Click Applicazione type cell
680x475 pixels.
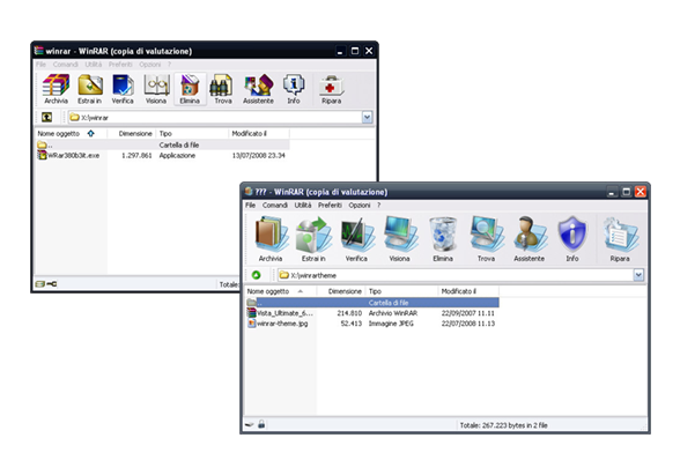[177, 155]
